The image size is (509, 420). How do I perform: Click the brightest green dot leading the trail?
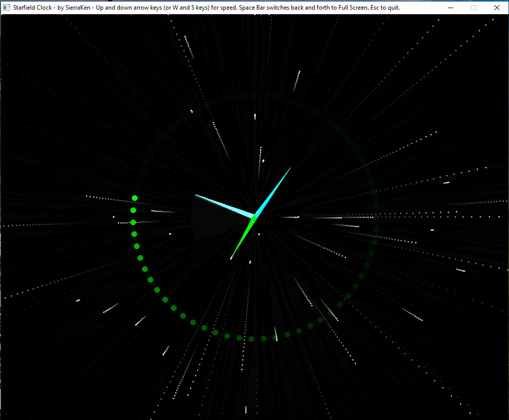[x=134, y=198]
